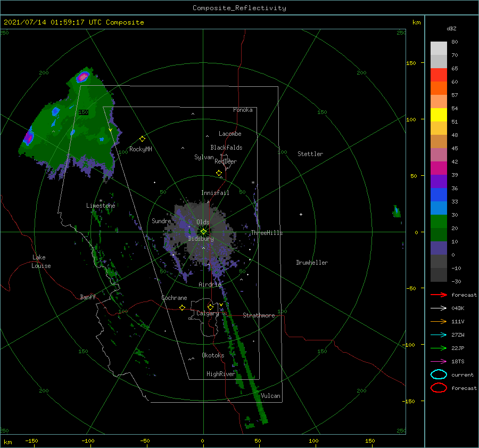Image resolution: width=479 pixels, height=448 pixels.
Task: Select the yellow diamond marker beside RockyMH
Action: coord(142,139)
